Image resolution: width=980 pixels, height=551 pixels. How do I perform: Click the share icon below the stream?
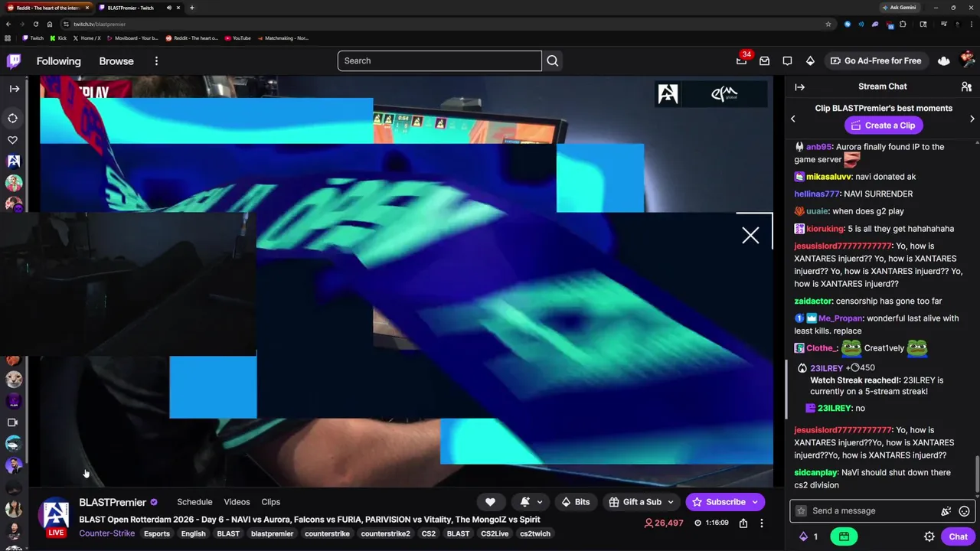[x=743, y=523]
